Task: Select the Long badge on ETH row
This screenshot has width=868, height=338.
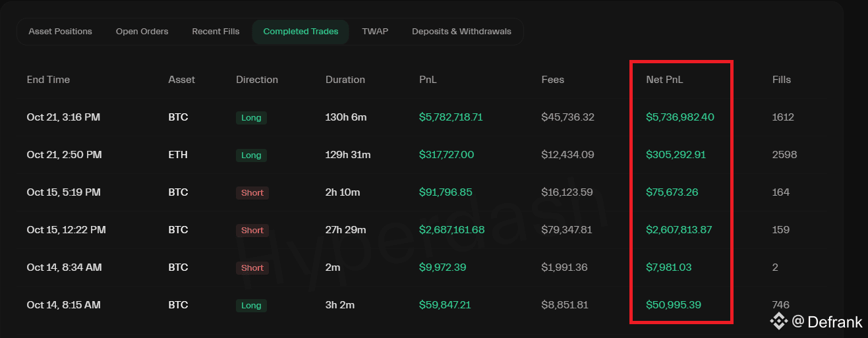Action: click(x=250, y=155)
